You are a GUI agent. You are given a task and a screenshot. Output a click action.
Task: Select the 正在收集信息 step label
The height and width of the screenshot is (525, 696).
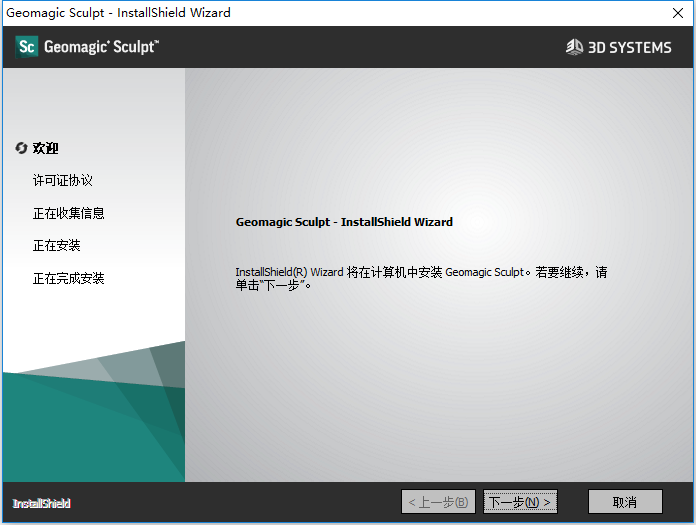(x=68, y=213)
